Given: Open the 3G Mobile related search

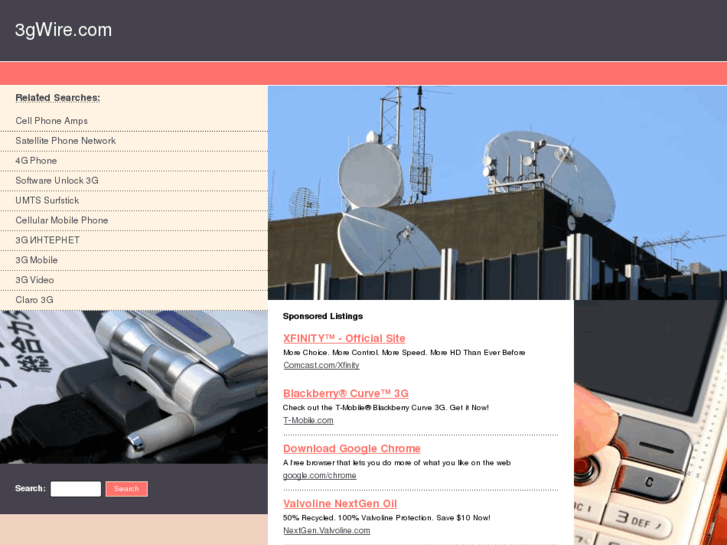Looking at the screenshot, I should point(36,260).
